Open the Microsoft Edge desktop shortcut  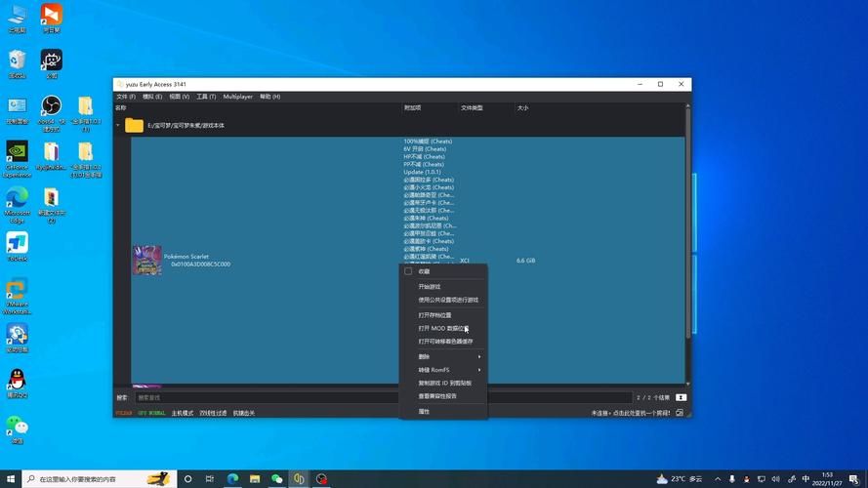pyautogui.click(x=18, y=205)
